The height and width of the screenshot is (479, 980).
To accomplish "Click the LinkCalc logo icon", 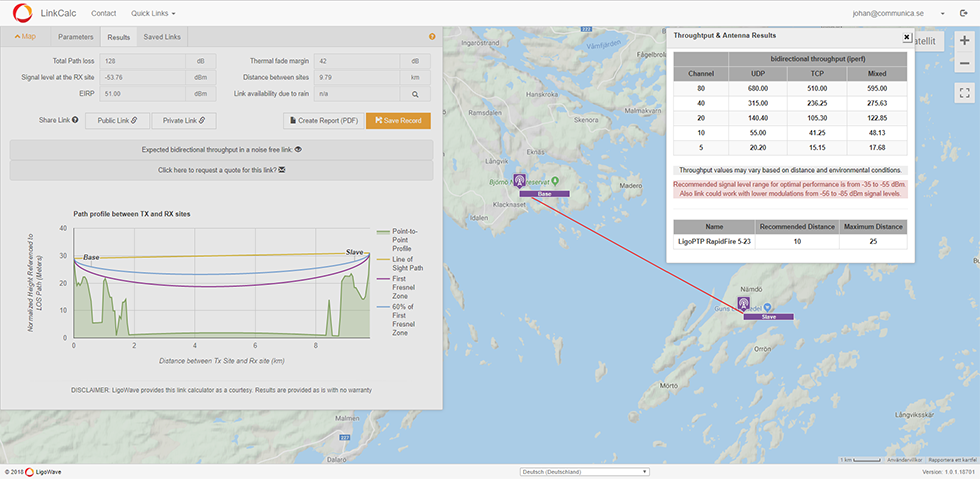I will 22,13.
